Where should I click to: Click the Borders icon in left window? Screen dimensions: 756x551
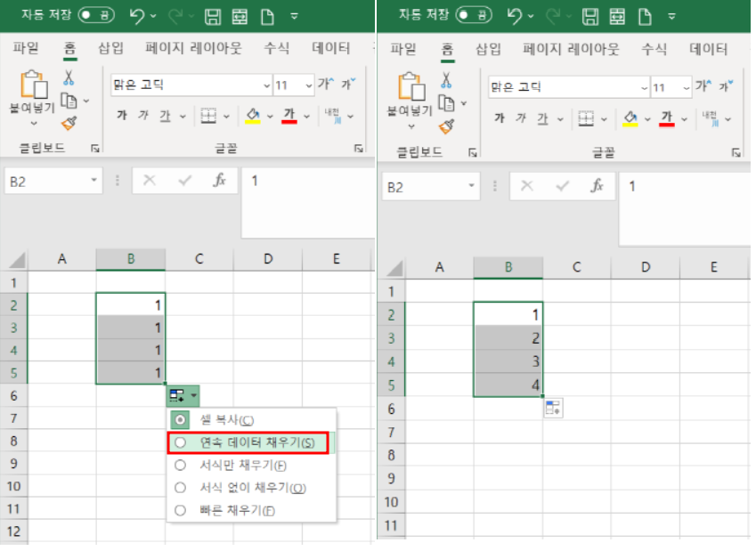pos(208,116)
